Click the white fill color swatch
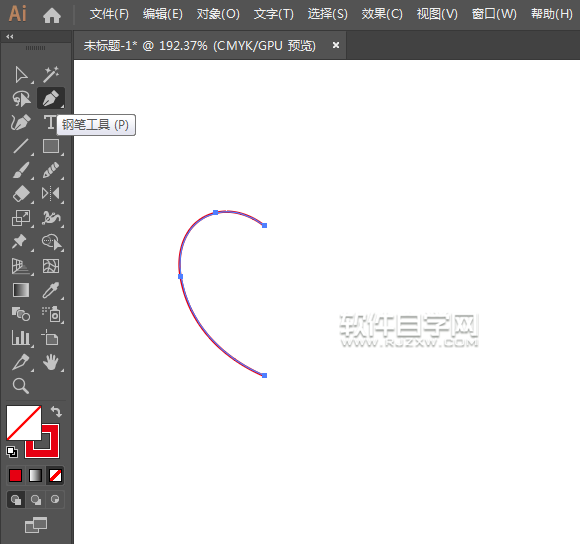 (x=24, y=423)
